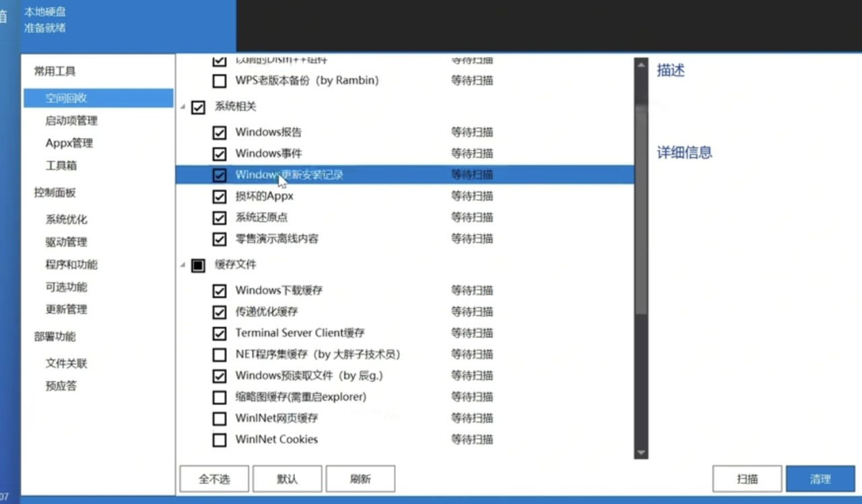This screenshot has height=504, width=862.
Task: Open 文件关联 under 部署功能
Action: click(x=66, y=363)
